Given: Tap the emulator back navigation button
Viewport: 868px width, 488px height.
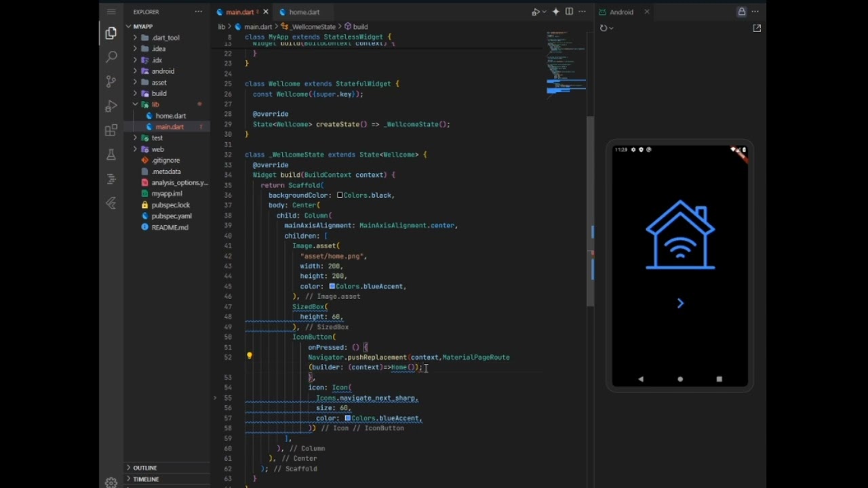Looking at the screenshot, I should tap(641, 380).
